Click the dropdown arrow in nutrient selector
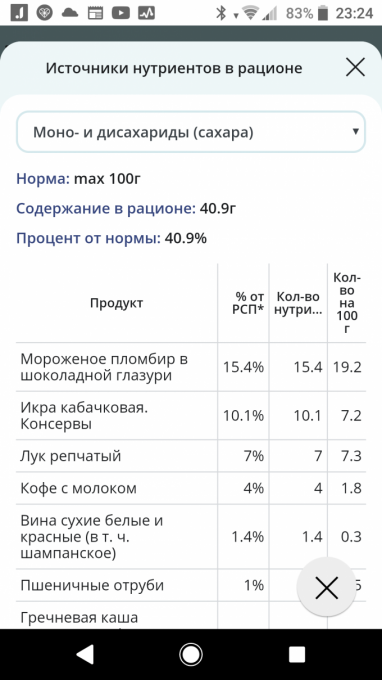 click(x=356, y=131)
